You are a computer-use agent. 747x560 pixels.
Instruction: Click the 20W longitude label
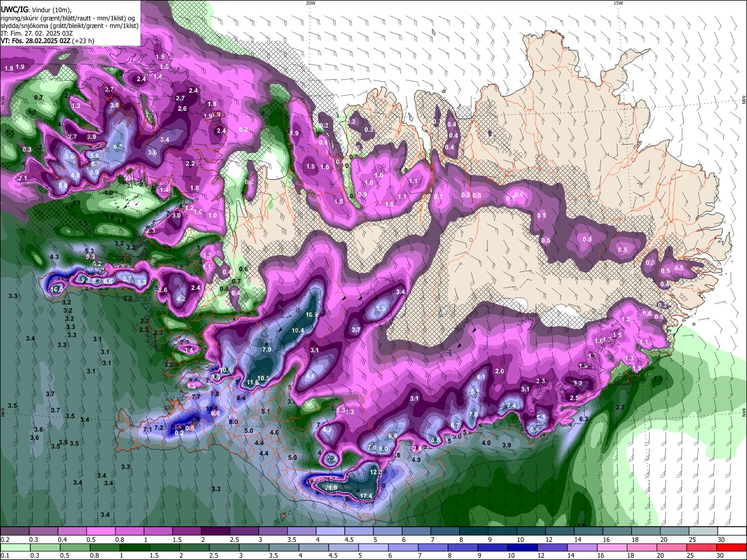click(x=310, y=3)
